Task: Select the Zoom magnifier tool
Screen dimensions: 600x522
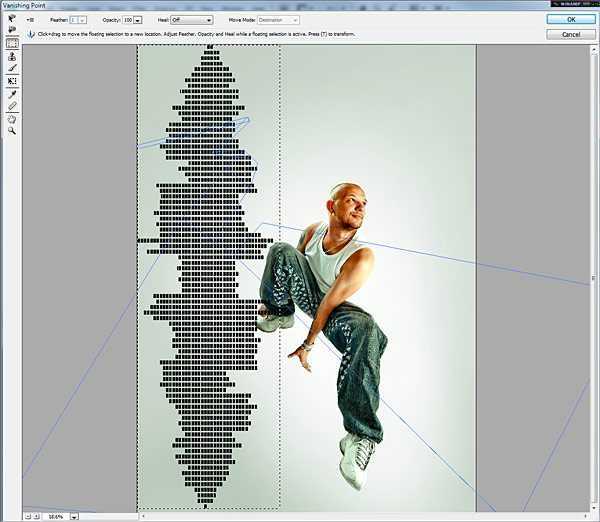Action: pos(12,130)
